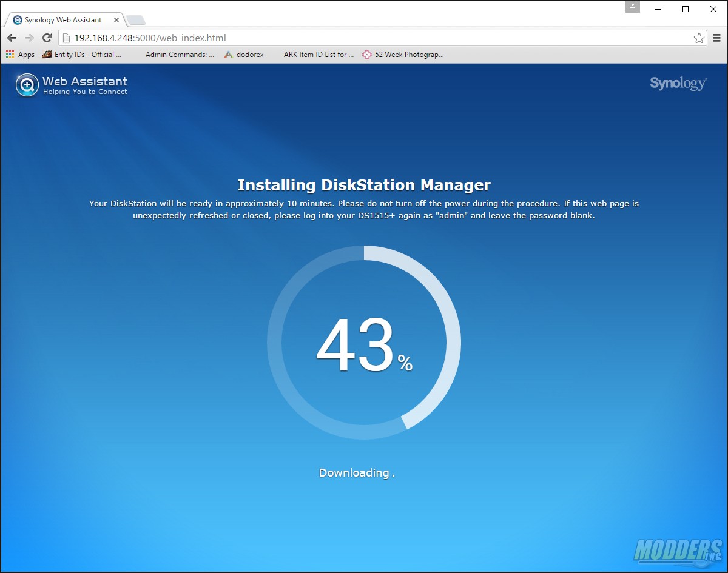Open the '52 Week Photograp...' bookmark
The width and height of the screenshot is (728, 573).
coord(403,54)
